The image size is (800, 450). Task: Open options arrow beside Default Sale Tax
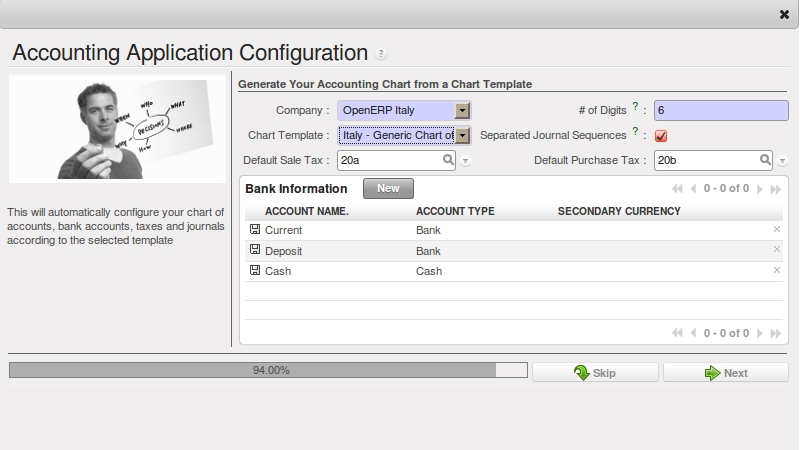[x=466, y=161]
